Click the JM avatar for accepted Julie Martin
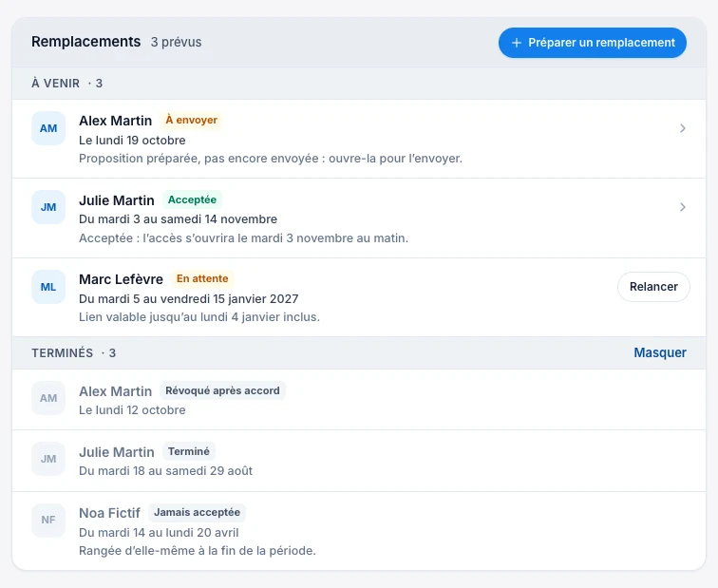718x588 pixels. point(48,207)
